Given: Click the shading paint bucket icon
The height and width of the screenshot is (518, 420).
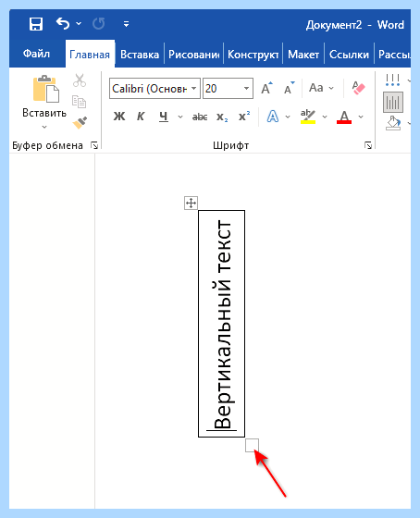Looking at the screenshot, I should (x=393, y=123).
